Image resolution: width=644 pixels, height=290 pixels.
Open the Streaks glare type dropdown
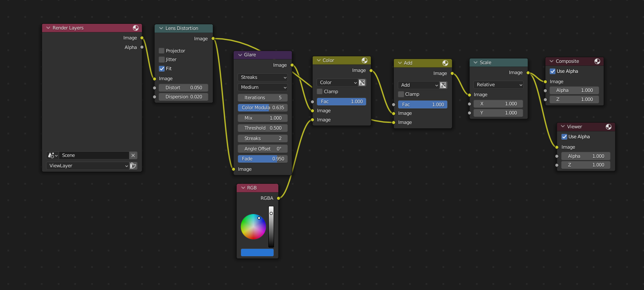click(x=262, y=77)
